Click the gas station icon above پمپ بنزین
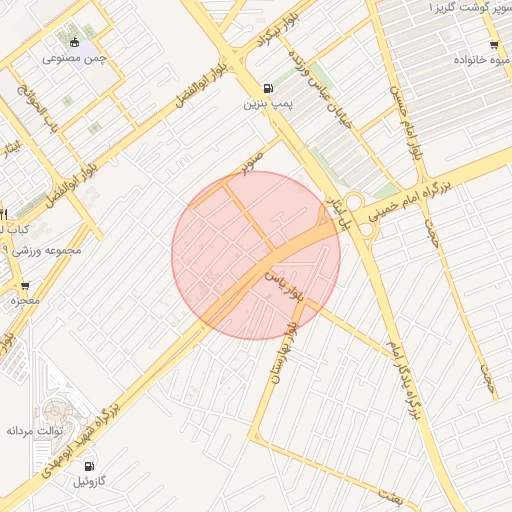Screen dimensions: 512x512 click(268, 88)
